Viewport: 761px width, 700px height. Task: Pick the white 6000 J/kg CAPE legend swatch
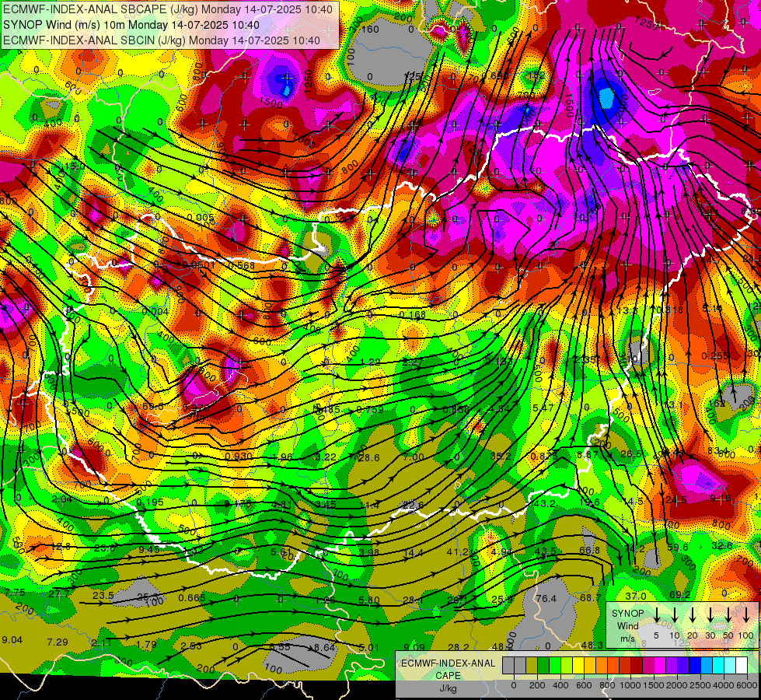(742, 666)
